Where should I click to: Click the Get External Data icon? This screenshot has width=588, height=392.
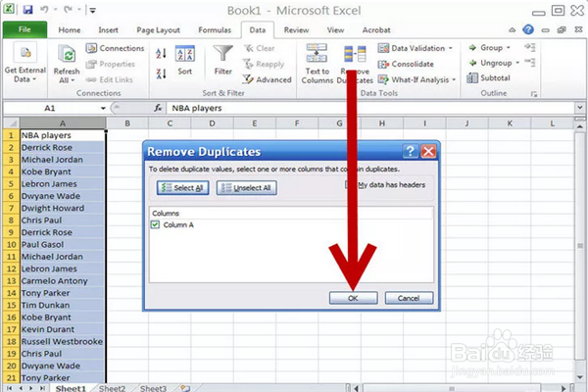[x=25, y=53]
